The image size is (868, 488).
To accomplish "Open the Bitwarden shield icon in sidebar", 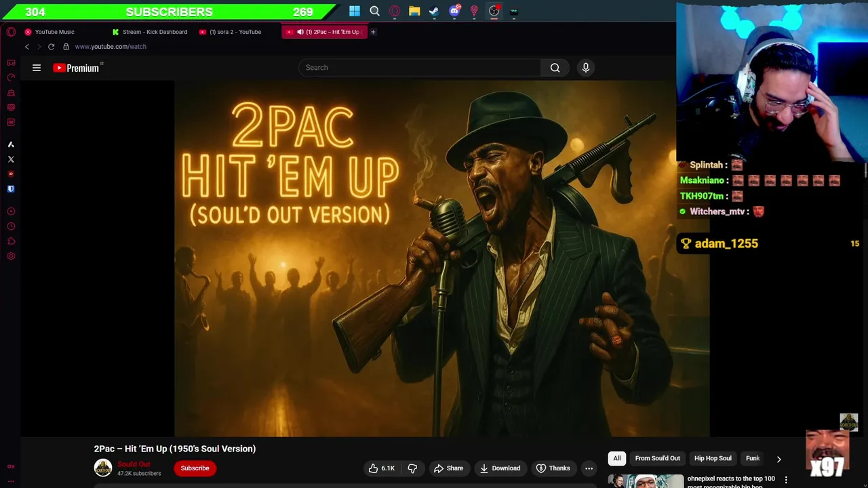I will coord(11,189).
